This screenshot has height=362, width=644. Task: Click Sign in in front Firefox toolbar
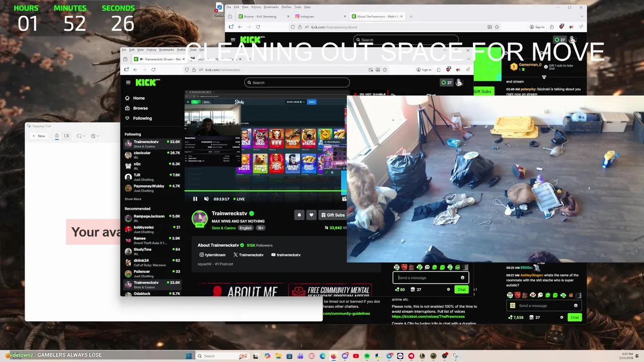[x=424, y=70]
